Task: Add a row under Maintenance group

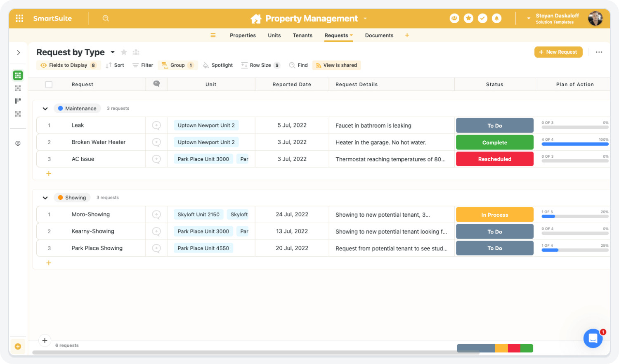Action: [49, 174]
